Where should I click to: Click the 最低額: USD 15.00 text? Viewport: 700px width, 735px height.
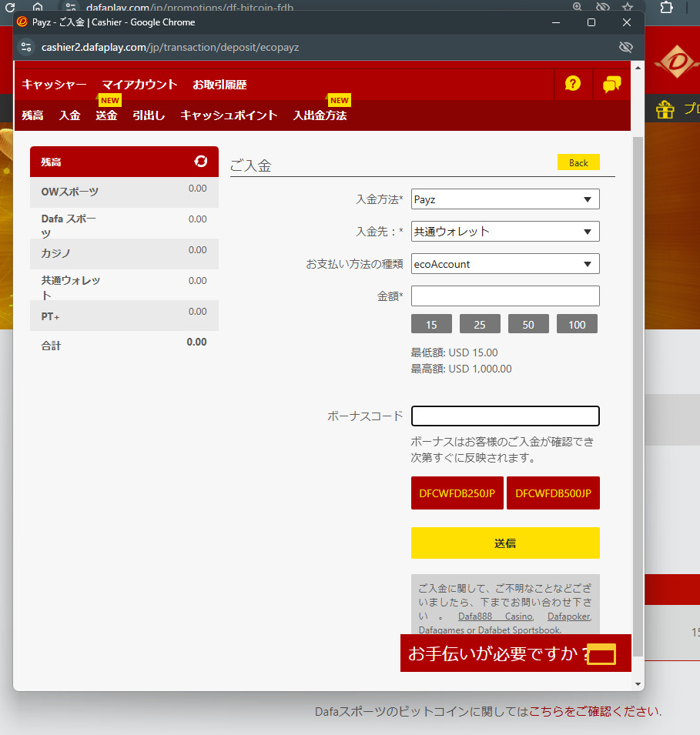(454, 352)
